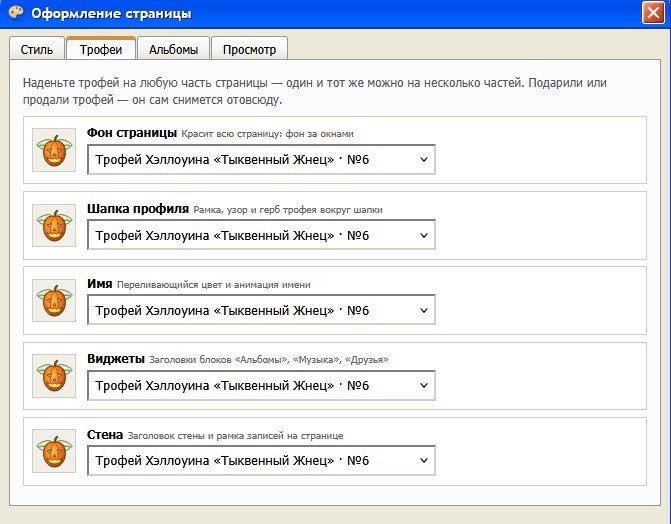Open the Просмотр tab
Viewport: 671px width, 524px height.
click(249, 49)
